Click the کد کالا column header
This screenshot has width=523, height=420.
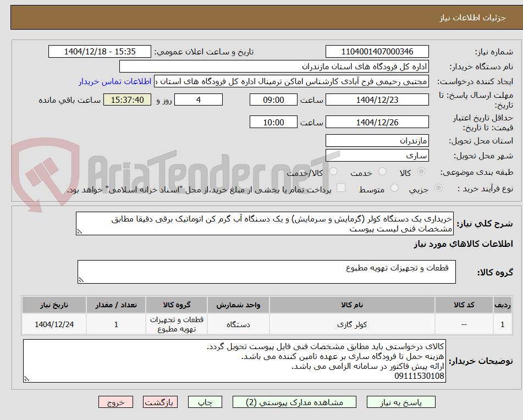pos(464,305)
